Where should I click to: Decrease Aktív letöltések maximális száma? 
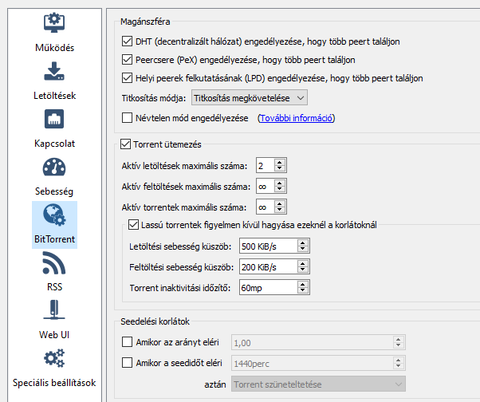280,168
